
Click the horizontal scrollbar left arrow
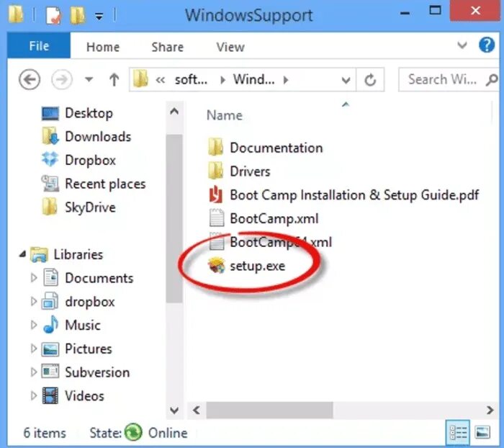click(196, 410)
